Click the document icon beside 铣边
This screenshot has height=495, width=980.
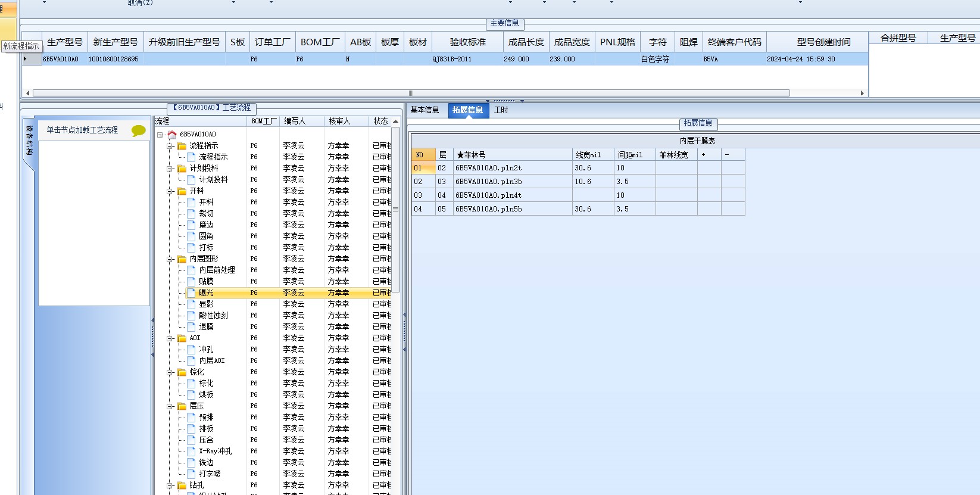pyautogui.click(x=191, y=463)
